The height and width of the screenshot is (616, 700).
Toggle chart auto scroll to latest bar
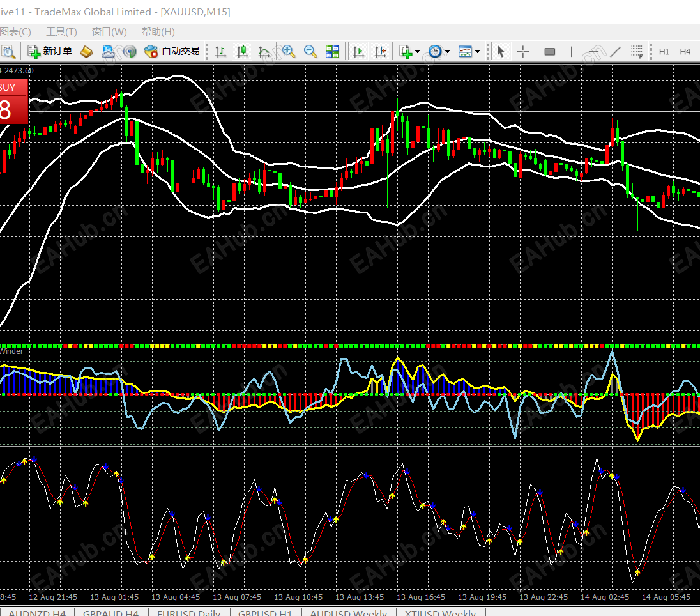coord(358,52)
